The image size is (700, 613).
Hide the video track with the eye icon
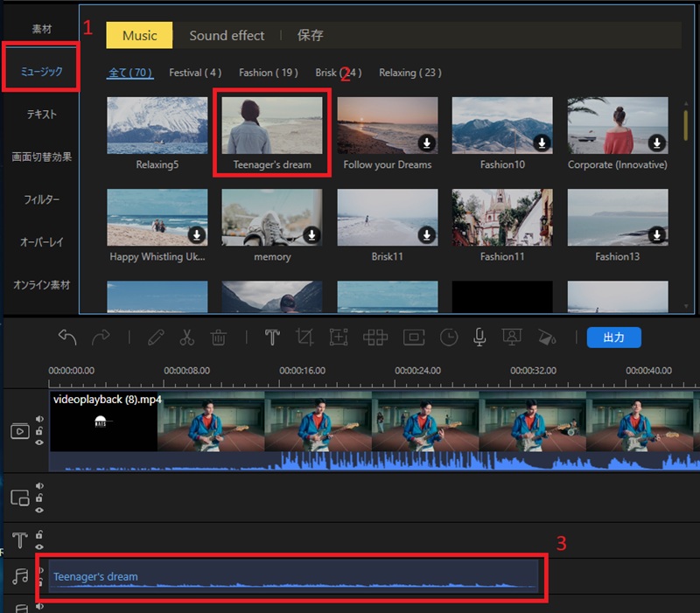pos(39,442)
